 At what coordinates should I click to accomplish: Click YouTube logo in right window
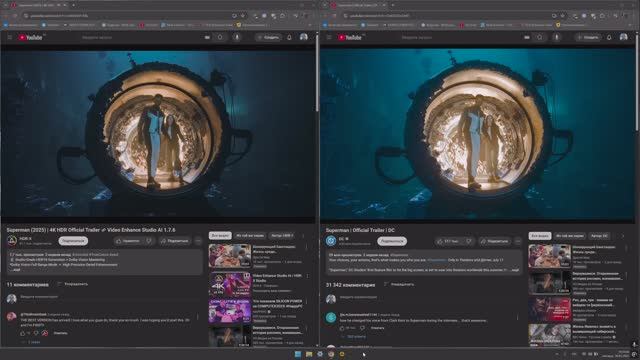tap(350, 38)
